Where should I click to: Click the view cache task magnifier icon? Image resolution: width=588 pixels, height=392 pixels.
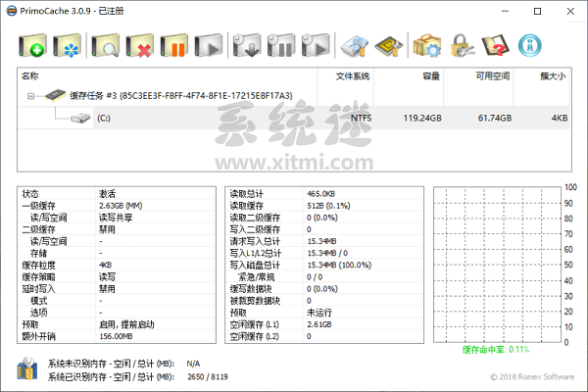(106, 46)
